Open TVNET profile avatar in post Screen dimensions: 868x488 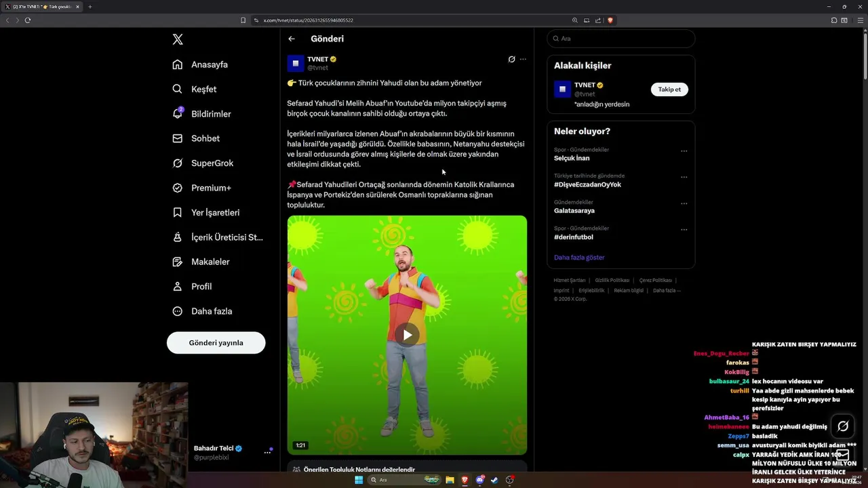(296, 64)
